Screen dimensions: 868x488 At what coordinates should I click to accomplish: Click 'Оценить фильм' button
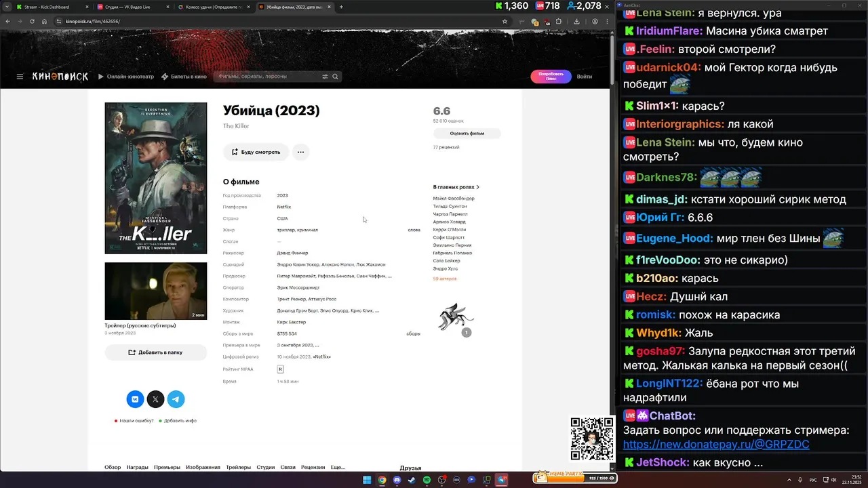point(467,134)
